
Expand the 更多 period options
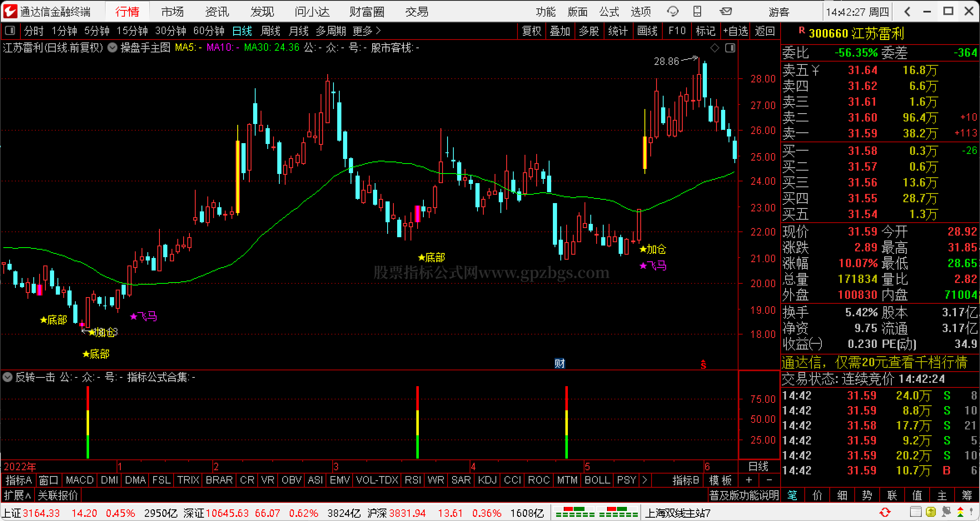point(366,31)
